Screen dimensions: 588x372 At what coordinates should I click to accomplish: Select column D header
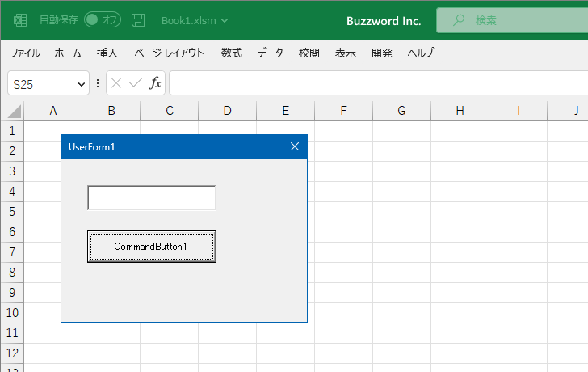coord(227,111)
